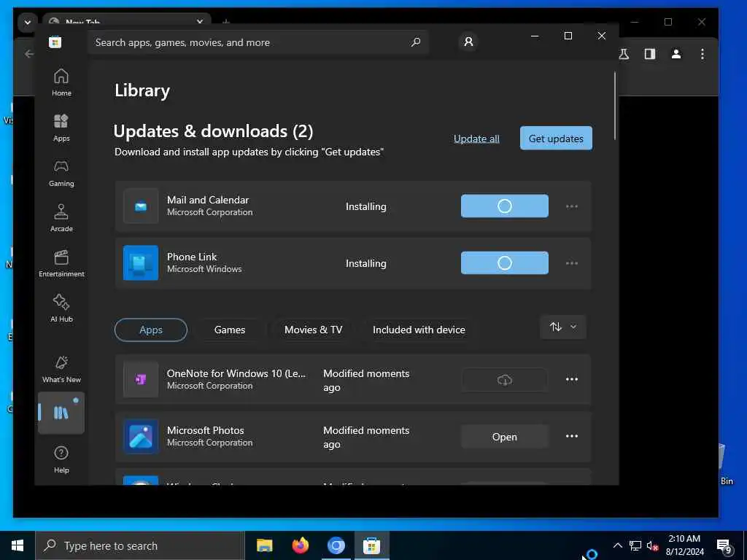Open What's New in sidebar
Viewport: 747px width, 560px height.
click(61, 370)
